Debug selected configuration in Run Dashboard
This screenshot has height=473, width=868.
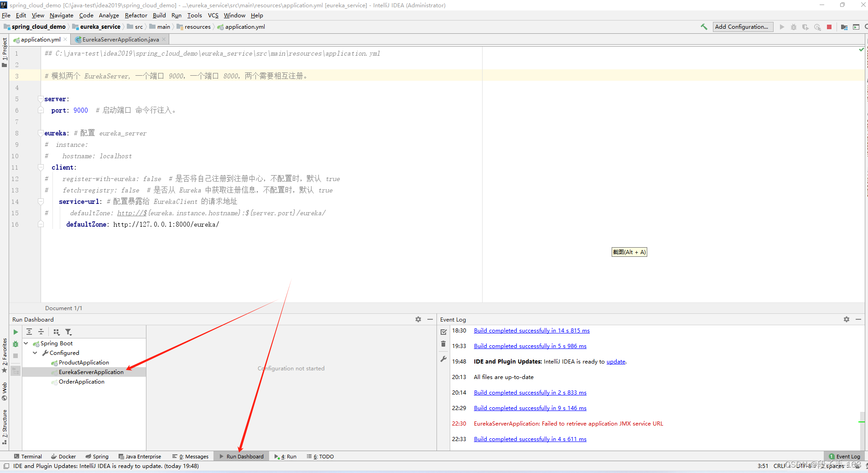tap(16, 344)
